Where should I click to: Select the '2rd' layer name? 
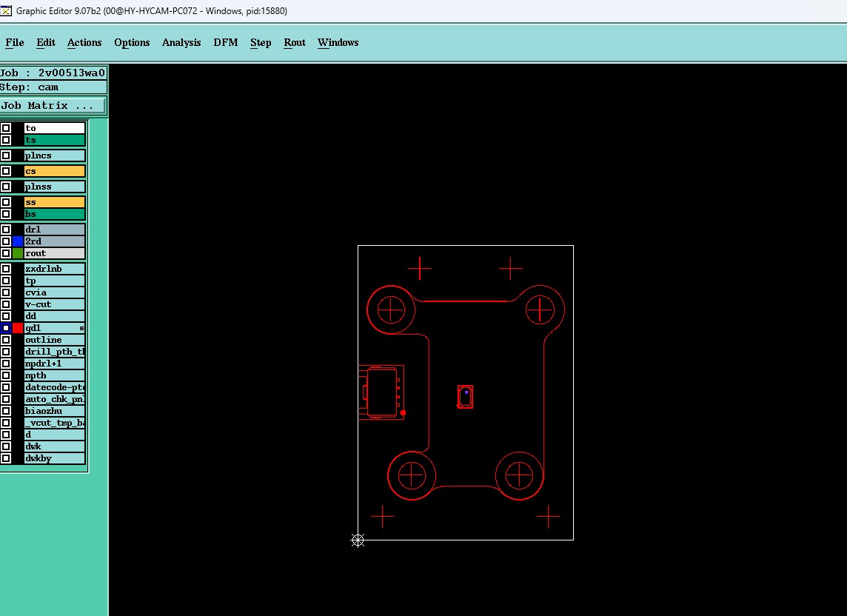pos(55,241)
